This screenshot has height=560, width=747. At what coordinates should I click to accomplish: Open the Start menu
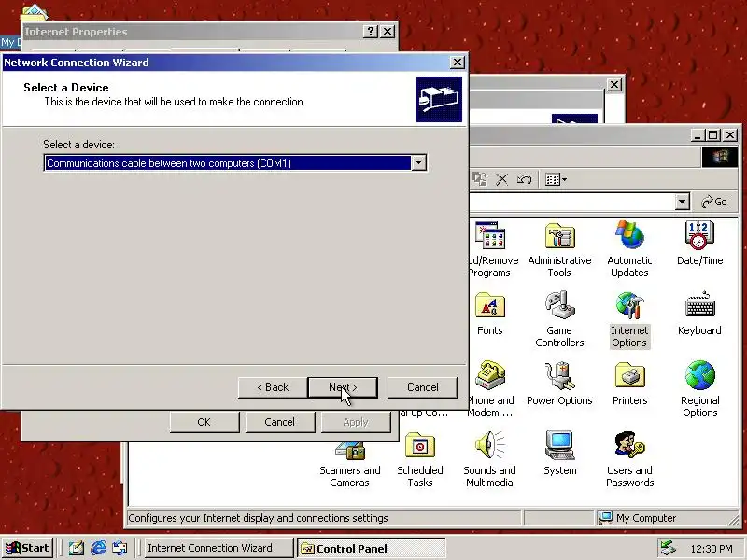click(28, 548)
